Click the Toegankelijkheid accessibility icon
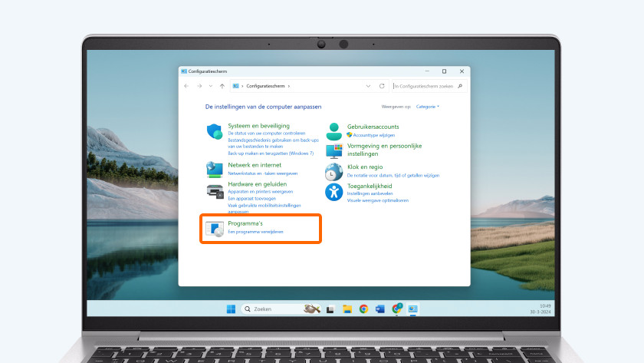 pos(334,192)
